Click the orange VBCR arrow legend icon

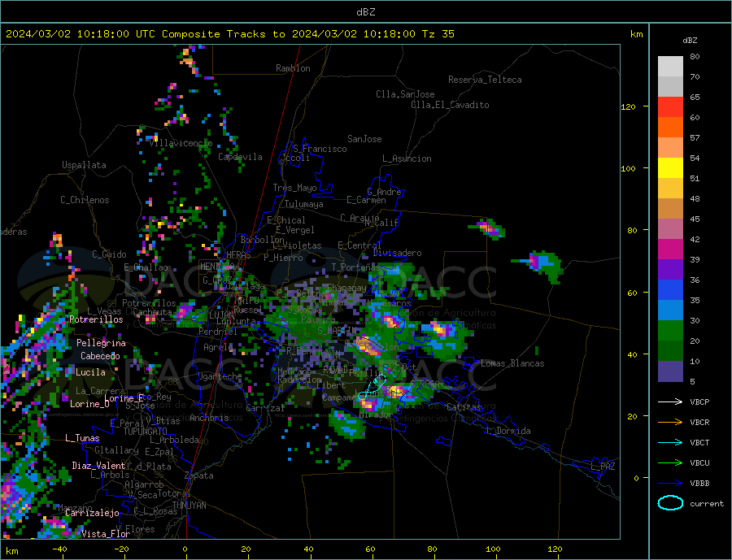[x=670, y=423]
